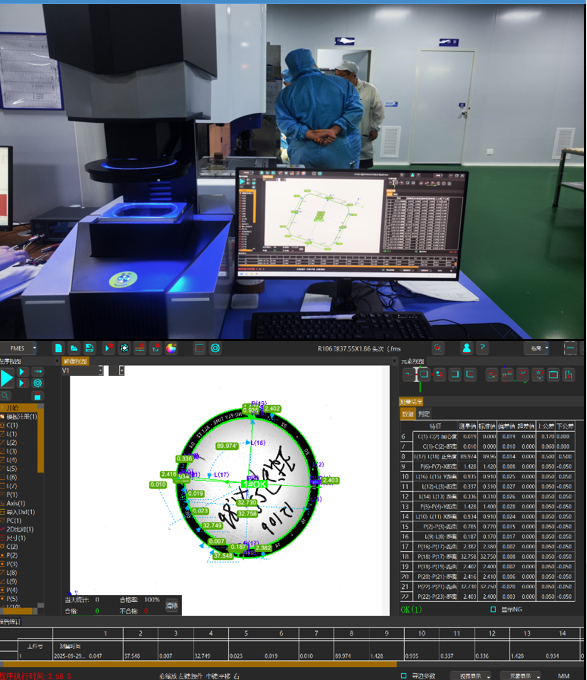Open the FMES dropdown
This screenshot has width=587, height=680.
tap(18, 348)
